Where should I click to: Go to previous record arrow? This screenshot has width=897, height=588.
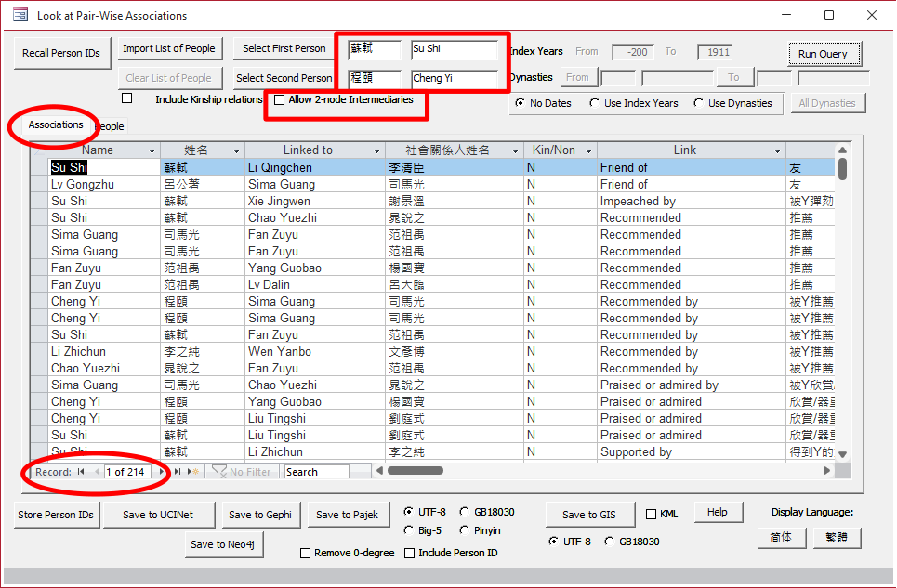point(95,472)
